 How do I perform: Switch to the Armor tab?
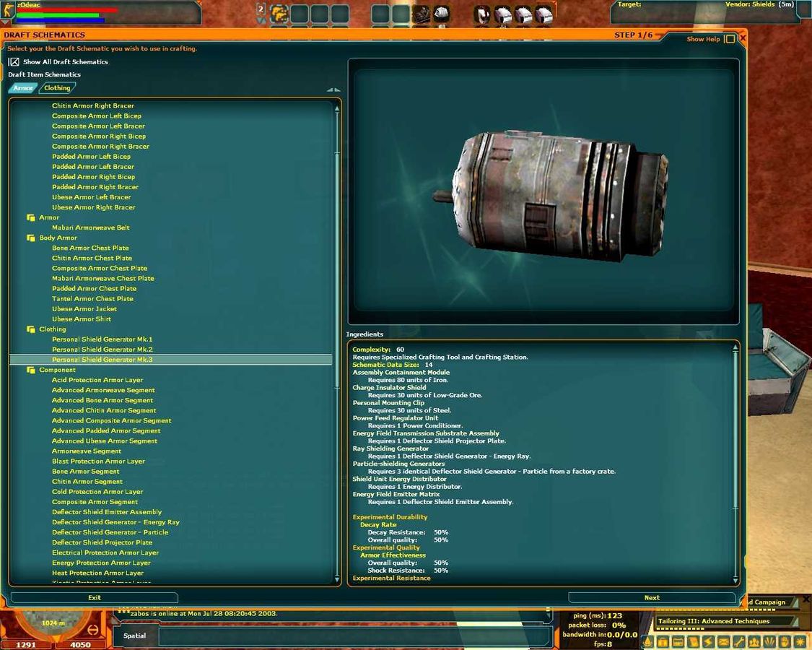22,88
